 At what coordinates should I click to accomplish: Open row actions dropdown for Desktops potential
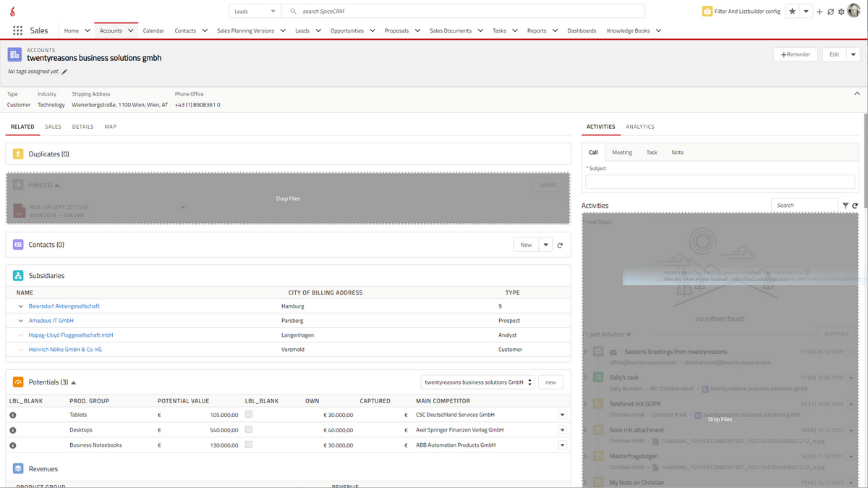coord(562,429)
